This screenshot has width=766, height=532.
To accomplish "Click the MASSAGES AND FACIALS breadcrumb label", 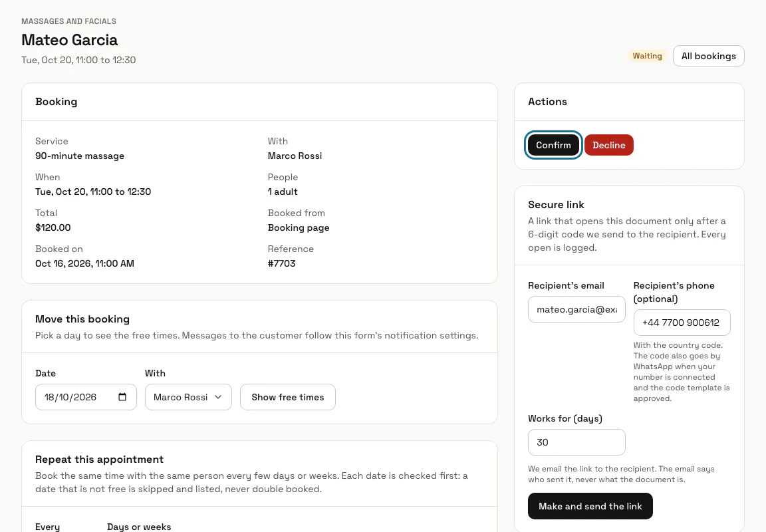I will 69,21.
